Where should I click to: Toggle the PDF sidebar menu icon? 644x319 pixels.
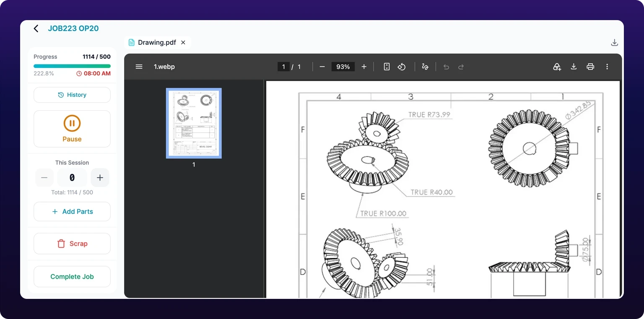point(139,67)
